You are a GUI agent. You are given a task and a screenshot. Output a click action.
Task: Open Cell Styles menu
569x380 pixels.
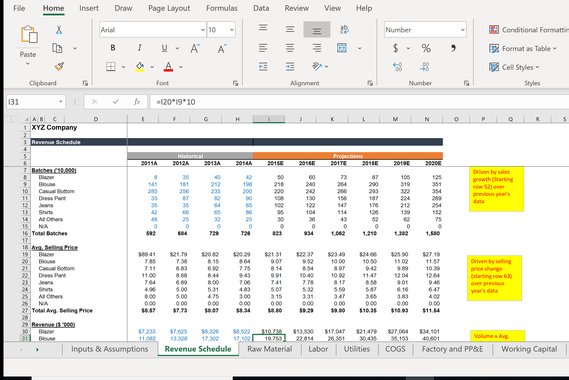pyautogui.click(x=514, y=67)
